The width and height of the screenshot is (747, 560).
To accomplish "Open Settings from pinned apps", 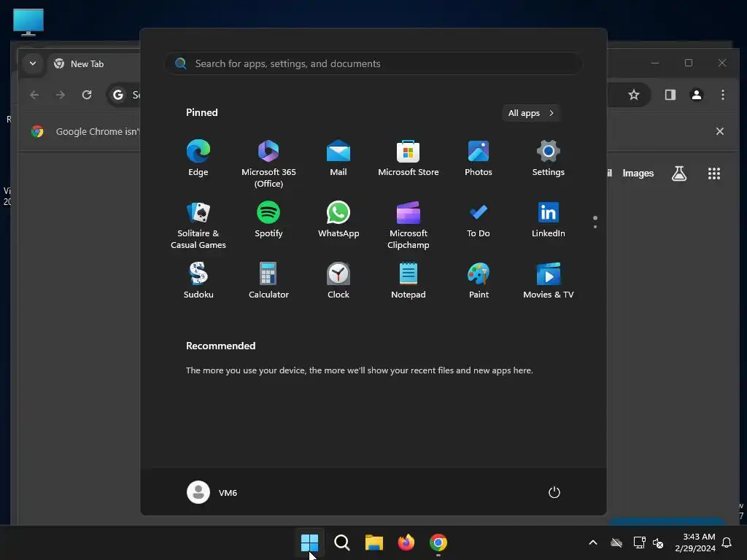I will pos(549,158).
